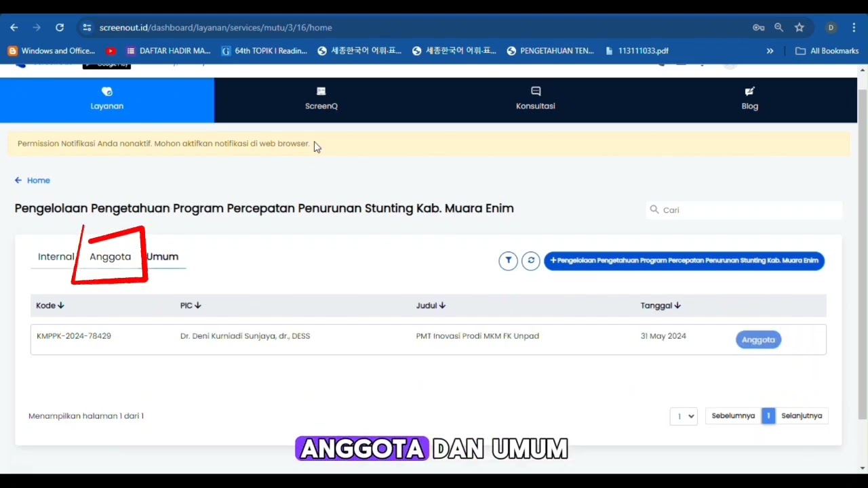The width and height of the screenshot is (868, 488).
Task: Click the Anggota badge in row
Action: (x=758, y=340)
